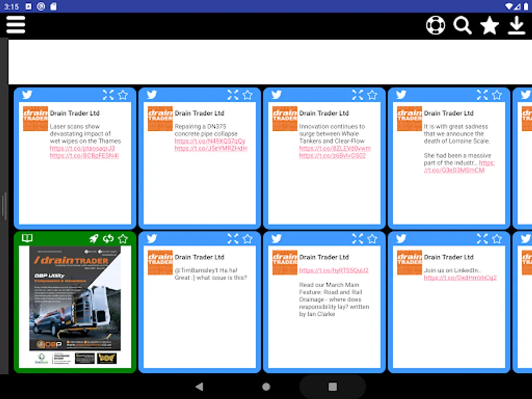The image size is (532, 399).
Task: Open the hamburger menu
Action: [16, 25]
